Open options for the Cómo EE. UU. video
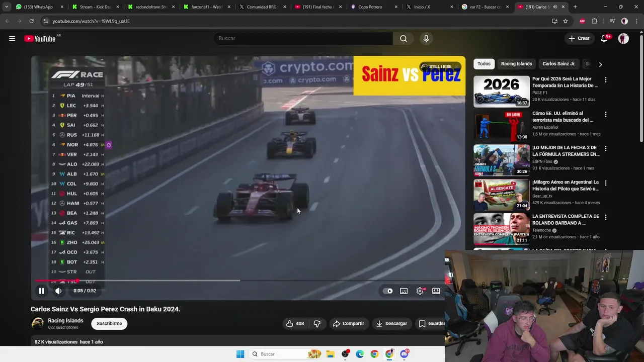644x362 pixels. (x=605, y=114)
